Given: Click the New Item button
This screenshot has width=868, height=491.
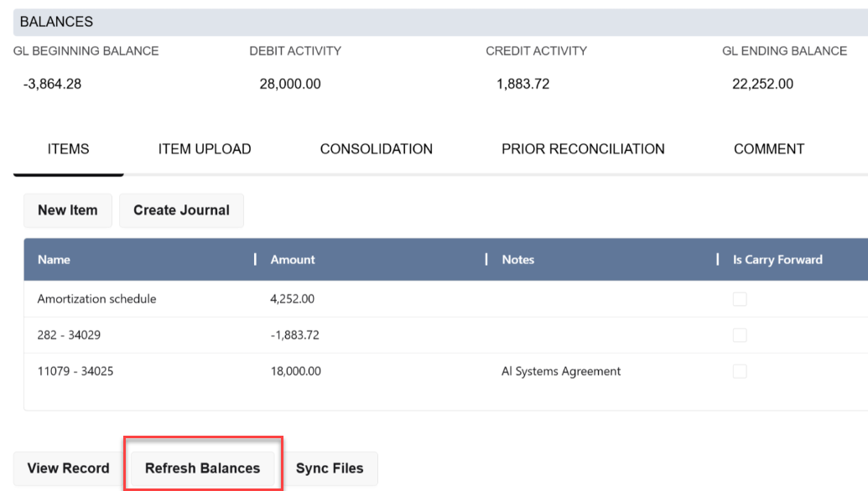Looking at the screenshot, I should pos(68,210).
